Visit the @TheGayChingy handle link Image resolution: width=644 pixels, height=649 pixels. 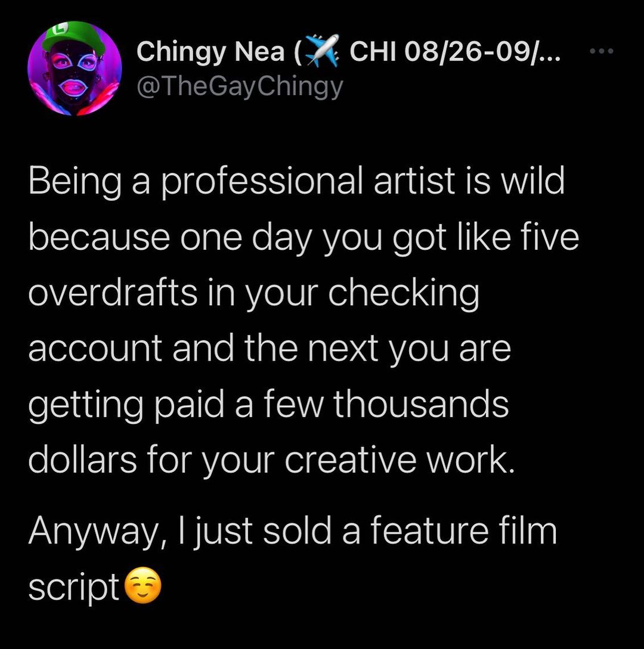point(240,87)
